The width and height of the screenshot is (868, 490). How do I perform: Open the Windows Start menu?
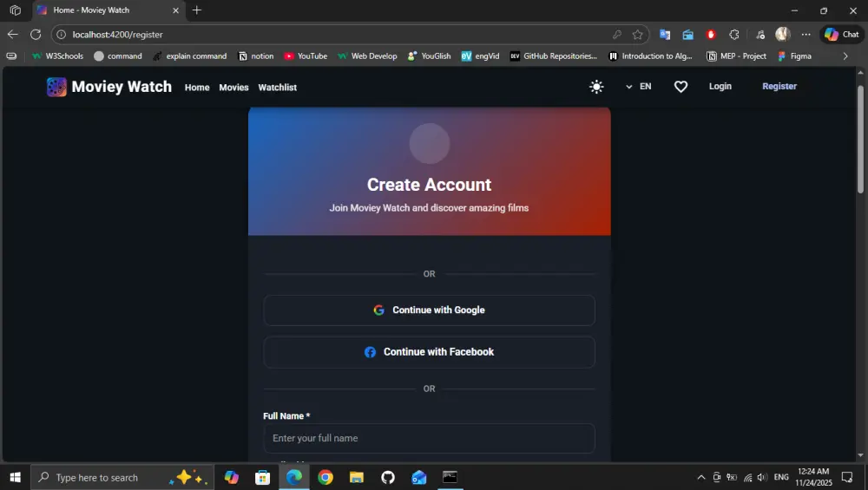[15, 477]
